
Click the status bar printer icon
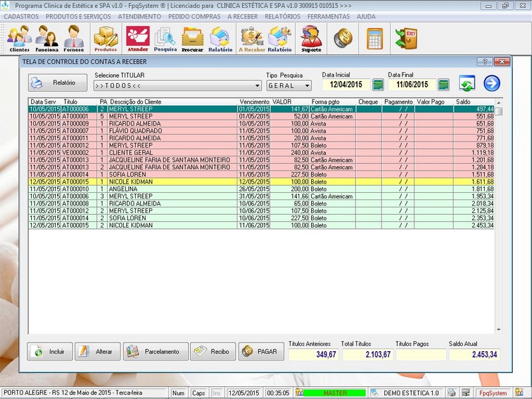click(x=452, y=392)
